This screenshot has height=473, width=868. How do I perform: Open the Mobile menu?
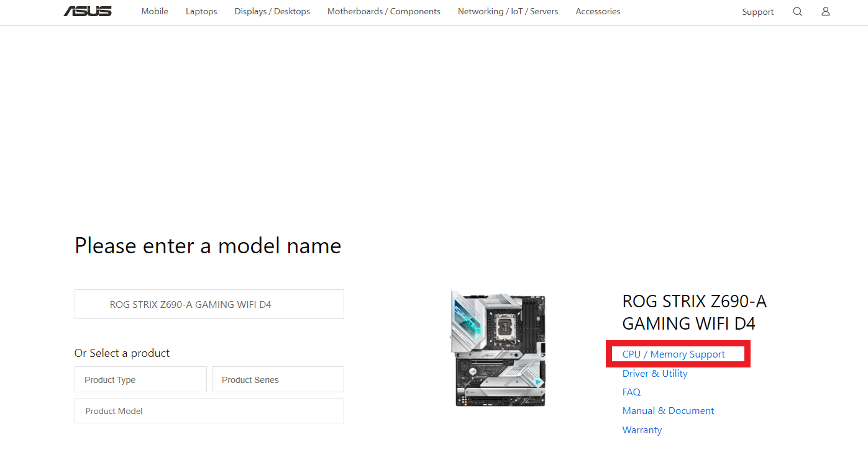coord(155,11)
